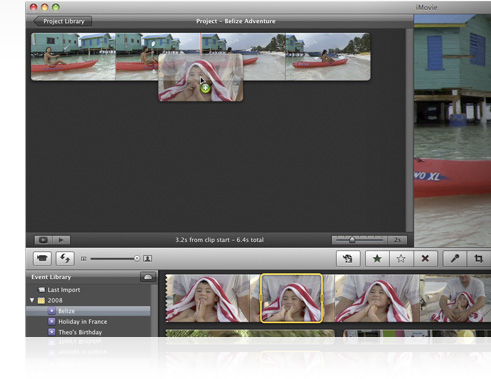Play project full screen
This screenshot has height=379, width=491.
(43, 240)
